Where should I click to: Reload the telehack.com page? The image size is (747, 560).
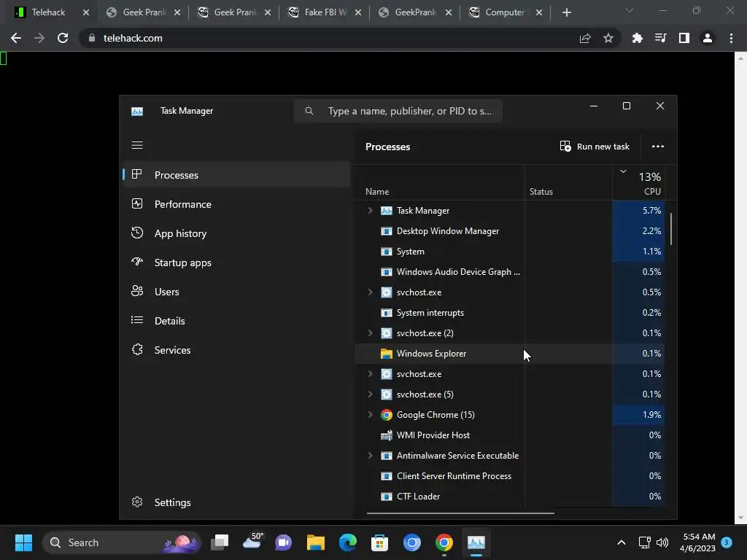pyautogui.click(x=63, y=38)
